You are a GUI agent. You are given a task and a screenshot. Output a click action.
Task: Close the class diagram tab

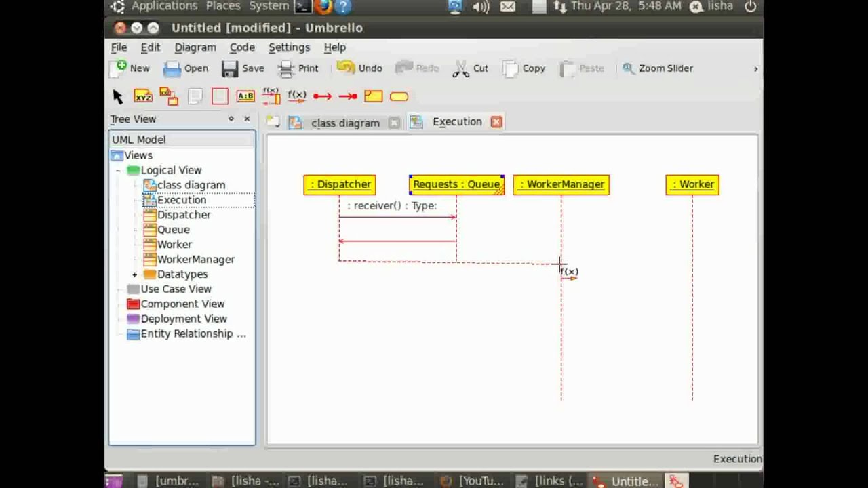click(x=394, y=123)
